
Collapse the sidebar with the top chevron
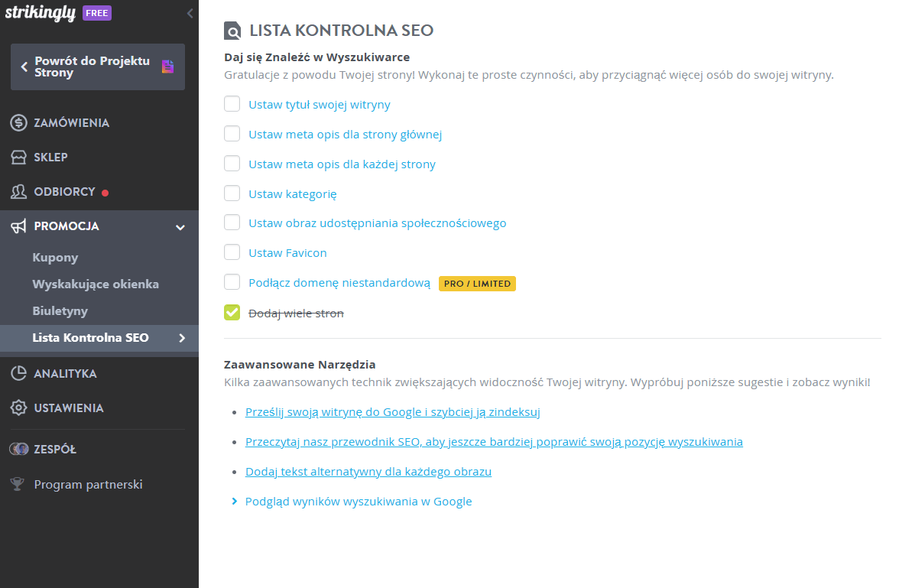click(189, 12)
